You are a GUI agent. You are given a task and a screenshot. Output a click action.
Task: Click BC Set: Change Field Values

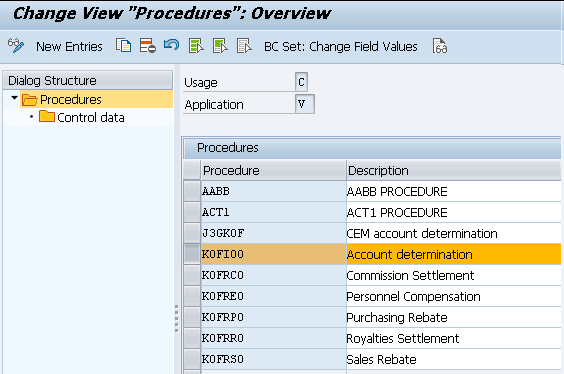[x=341, y=46]
